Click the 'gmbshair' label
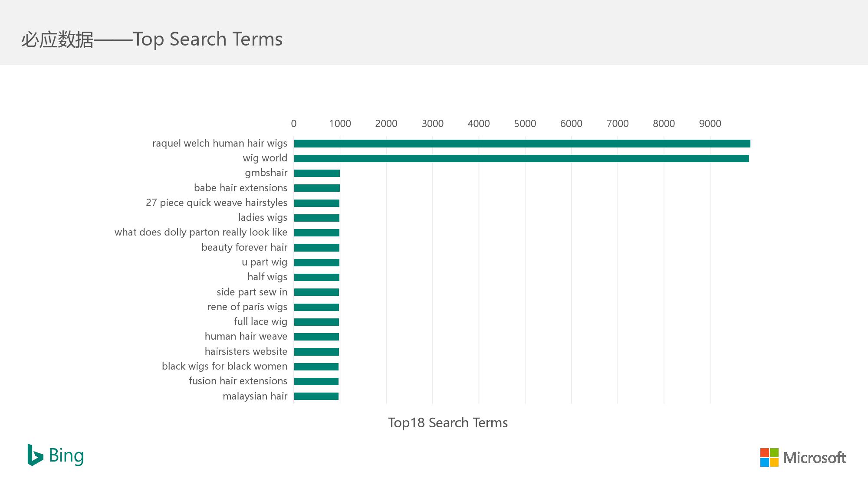868x488 pixels. tap(266, 173)
